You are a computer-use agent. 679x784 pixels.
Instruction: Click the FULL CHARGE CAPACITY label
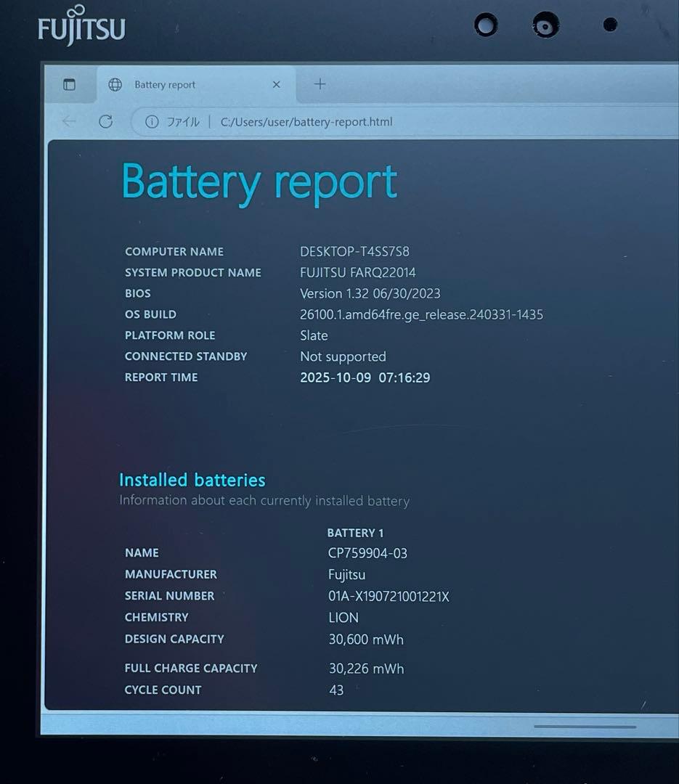coord(191,669)
